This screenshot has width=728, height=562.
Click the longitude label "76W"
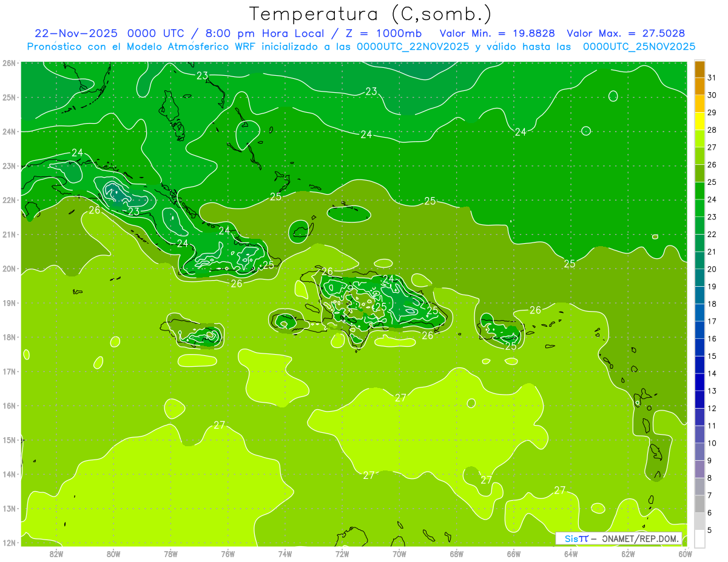pyautogui.click(x=228, y=553)
